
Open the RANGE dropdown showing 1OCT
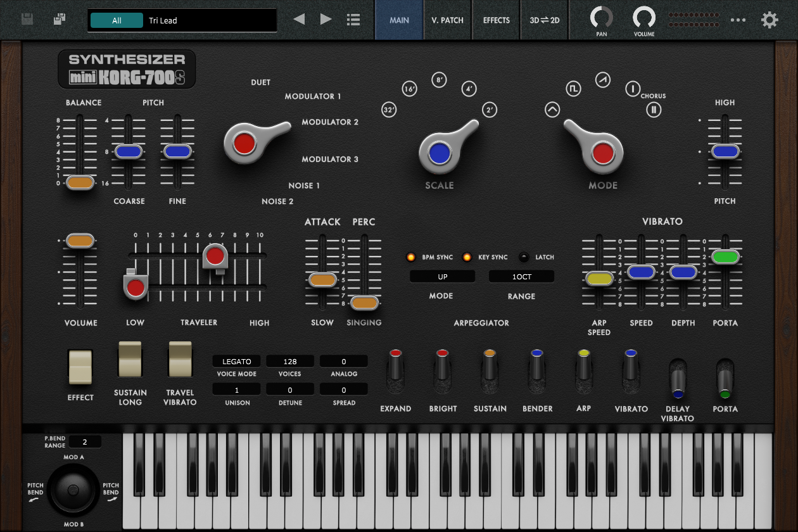click(521, 276)
